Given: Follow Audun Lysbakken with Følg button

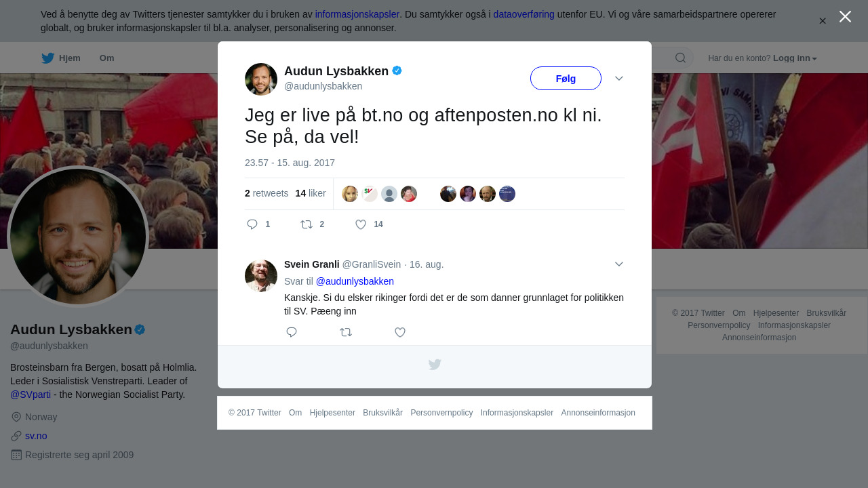Looking at the screenshot, I should pyautogui.click(x=566, y=79).
